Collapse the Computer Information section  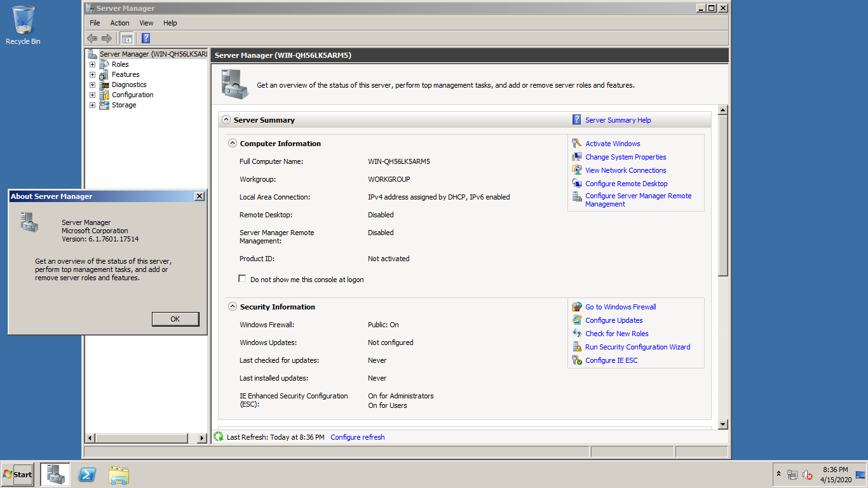pyautogui.click(x=232, y=144)
